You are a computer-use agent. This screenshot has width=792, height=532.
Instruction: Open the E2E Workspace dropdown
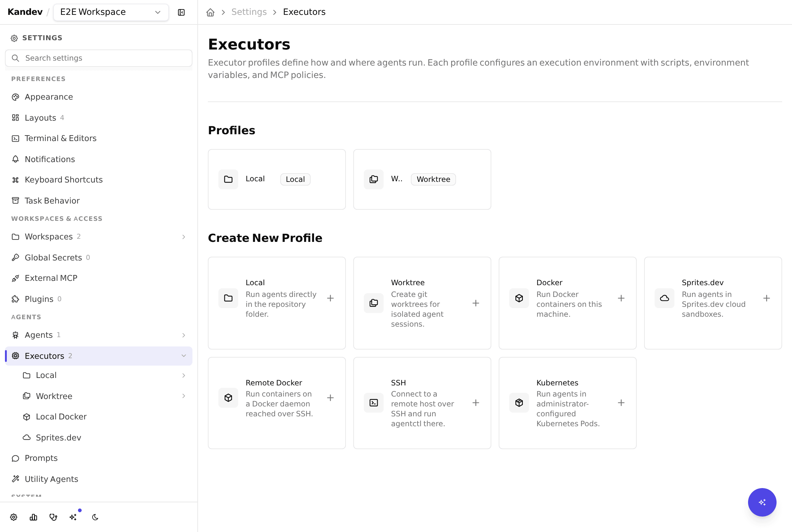[111, 12]
